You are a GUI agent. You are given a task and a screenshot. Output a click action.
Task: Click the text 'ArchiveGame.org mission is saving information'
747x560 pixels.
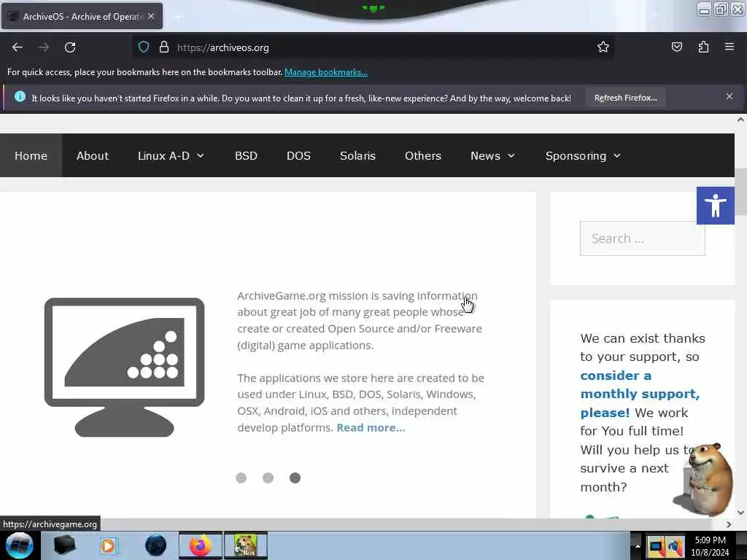[x=357, y=296]
